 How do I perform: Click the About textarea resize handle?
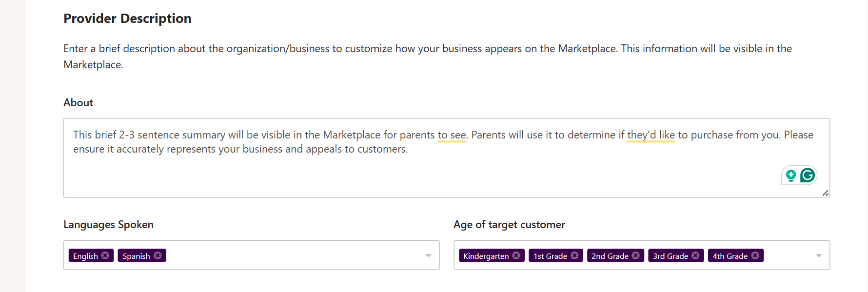tap(826, 193)
